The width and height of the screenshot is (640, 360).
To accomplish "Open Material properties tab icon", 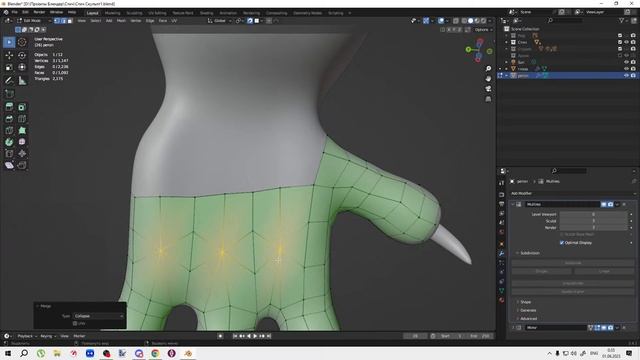I will click(x=502, y=300).
